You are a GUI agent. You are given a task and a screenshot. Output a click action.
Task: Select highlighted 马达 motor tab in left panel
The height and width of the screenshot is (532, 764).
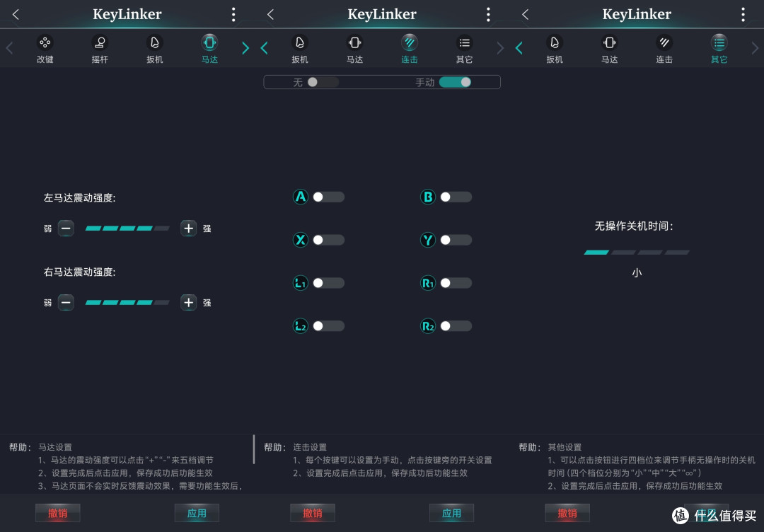click(x=209, y=49)
